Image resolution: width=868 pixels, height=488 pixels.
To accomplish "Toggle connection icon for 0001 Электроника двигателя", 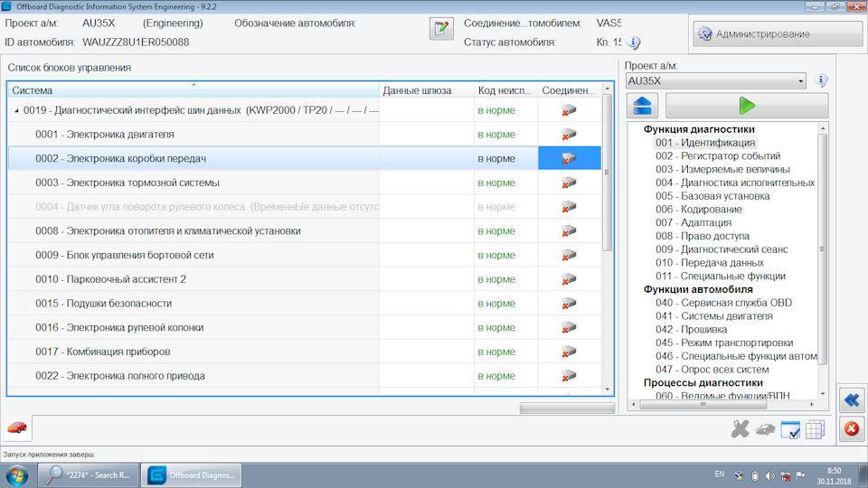I will click(569, 135).
